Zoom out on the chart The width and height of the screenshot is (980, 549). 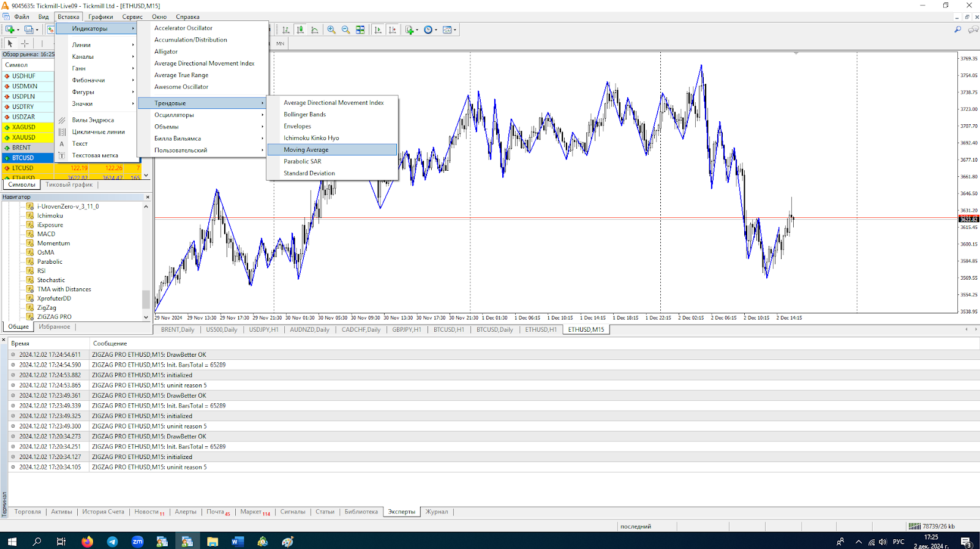pos(345,29)
